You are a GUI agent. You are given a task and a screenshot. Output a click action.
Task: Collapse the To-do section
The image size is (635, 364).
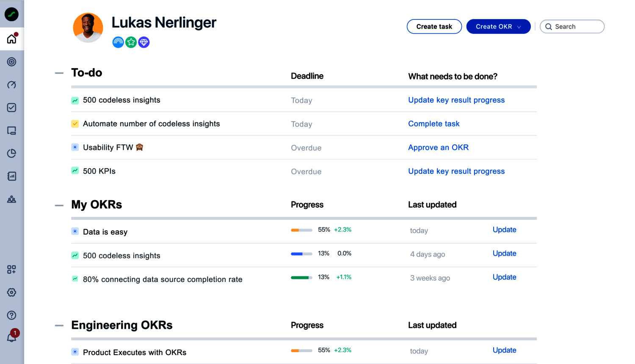[x=59, y=73]
